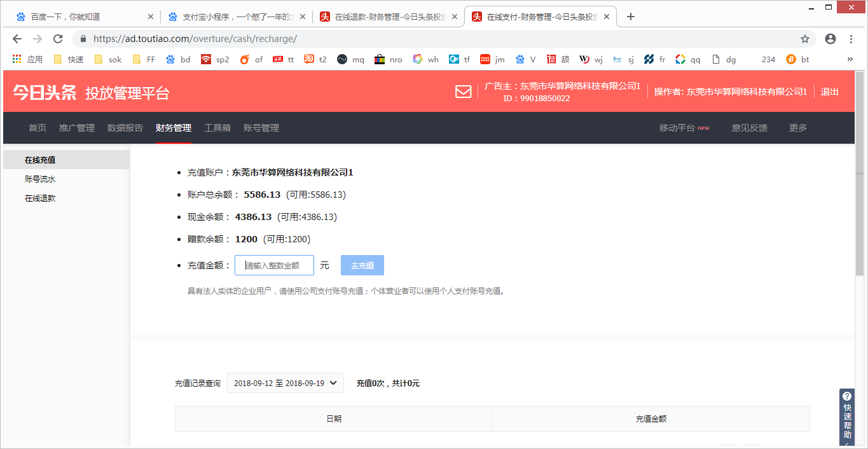
Task: Open the recharge date range dropdown
Action: click(x=286, y=383)
